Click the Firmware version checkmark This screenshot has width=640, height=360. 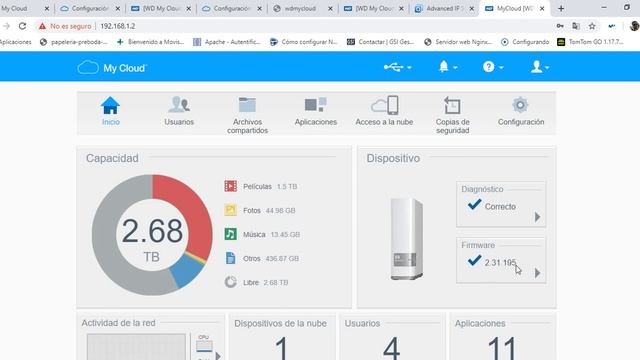(x=474, y=260)
